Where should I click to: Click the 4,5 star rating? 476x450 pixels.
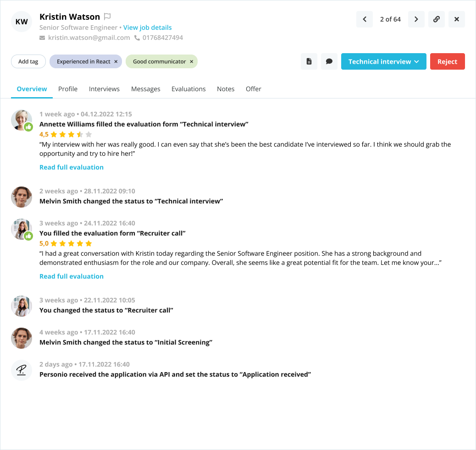66,134
